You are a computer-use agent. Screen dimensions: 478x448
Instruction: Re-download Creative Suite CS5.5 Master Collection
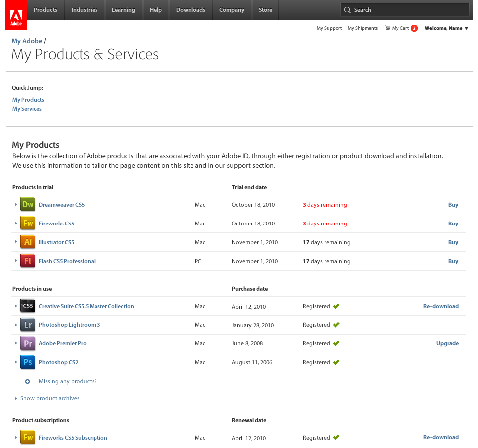[441, 306]
